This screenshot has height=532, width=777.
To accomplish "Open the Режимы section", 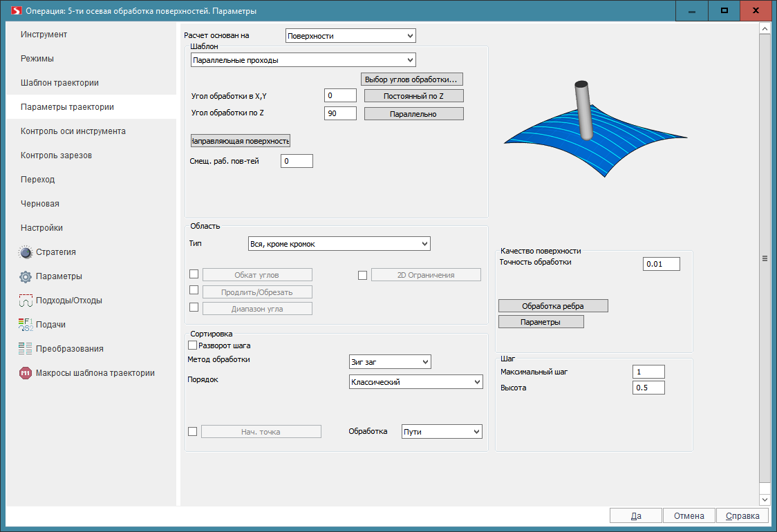I will click(x=91, y=59).
